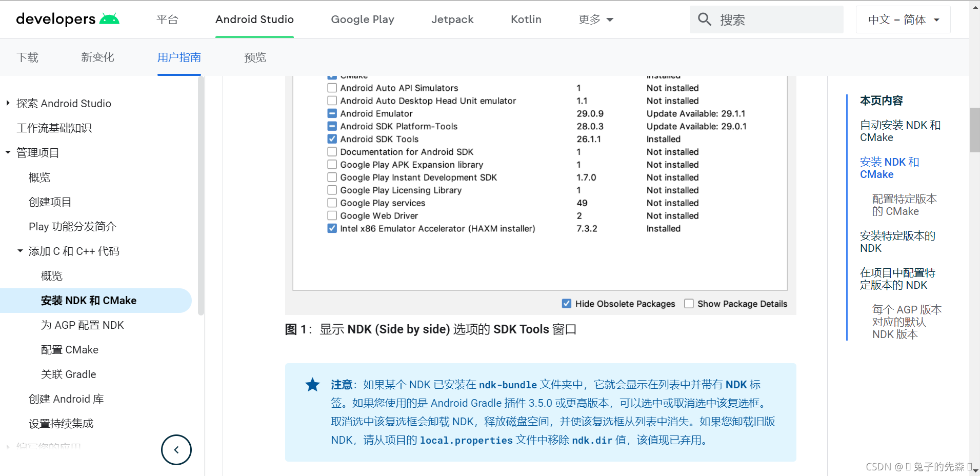
Task: Check Google Play services checkbox
Action: (332, 203)
